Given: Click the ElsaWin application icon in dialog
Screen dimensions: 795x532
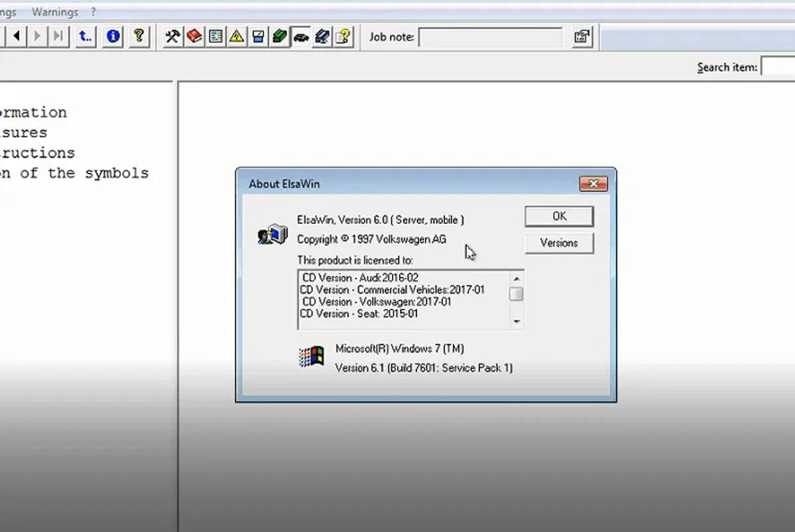Looking at the screenshot, I should tap(273, 234).
